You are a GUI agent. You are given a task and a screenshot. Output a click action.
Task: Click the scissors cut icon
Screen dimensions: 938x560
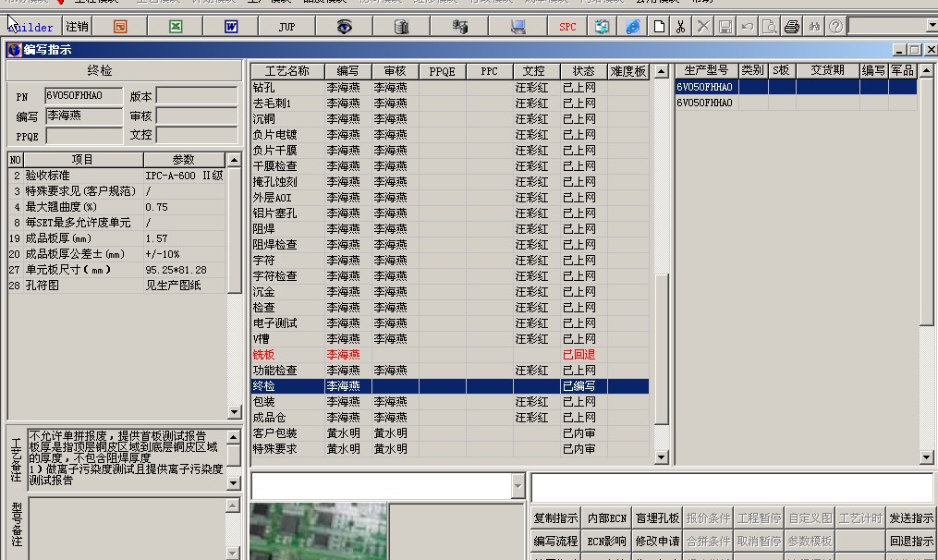pos(680,26)
